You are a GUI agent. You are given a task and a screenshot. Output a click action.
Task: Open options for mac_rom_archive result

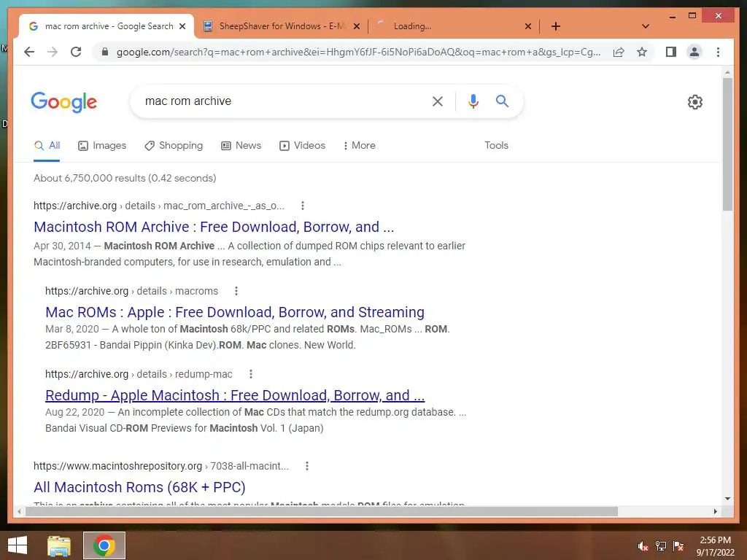303,206
